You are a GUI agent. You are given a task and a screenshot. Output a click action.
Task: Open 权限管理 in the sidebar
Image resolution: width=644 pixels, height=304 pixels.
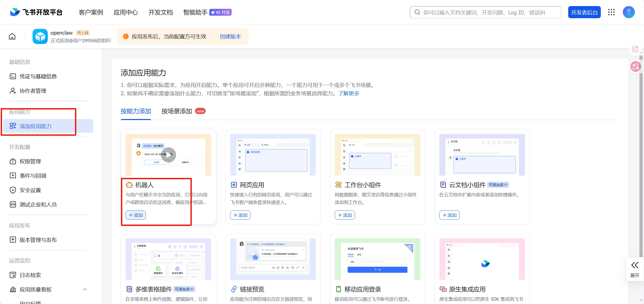30,161
